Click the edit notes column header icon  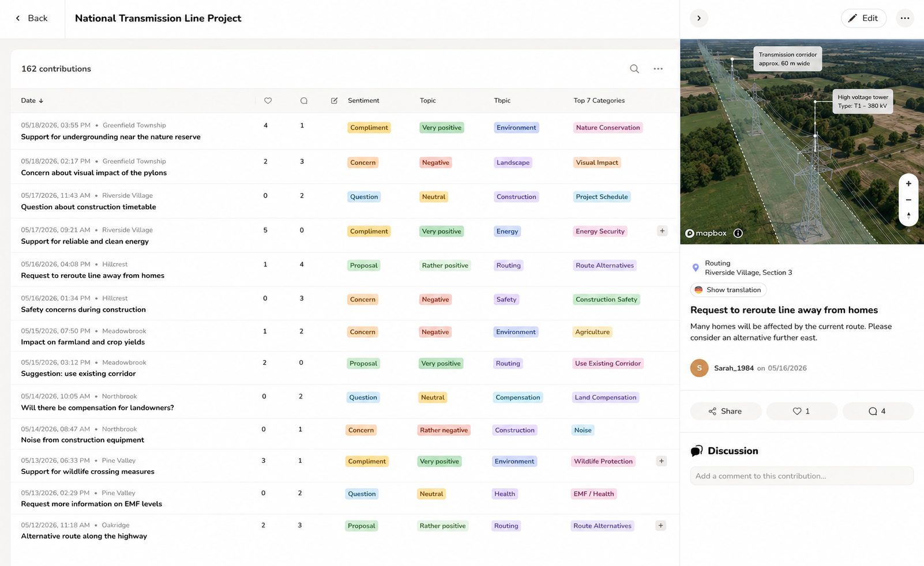[x=334, y=100]
